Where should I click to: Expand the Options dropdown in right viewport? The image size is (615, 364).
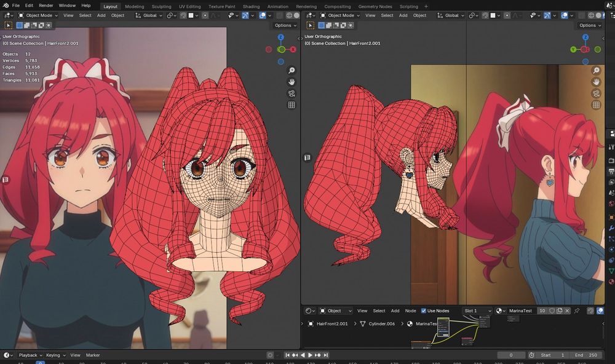pos(590,25)
